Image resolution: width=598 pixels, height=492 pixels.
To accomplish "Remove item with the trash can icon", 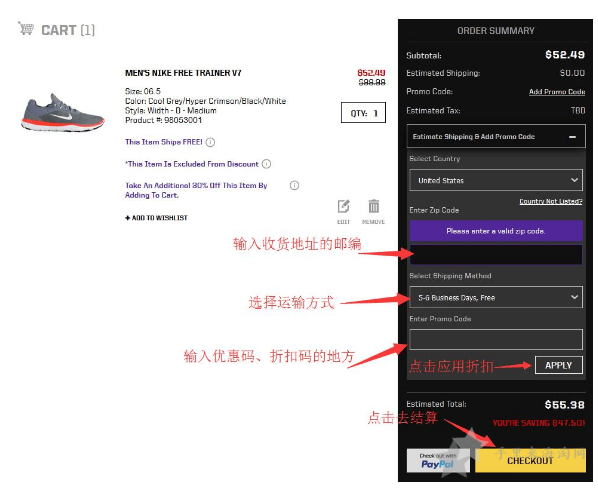I will pyautogui.click(x=374, y=206).
